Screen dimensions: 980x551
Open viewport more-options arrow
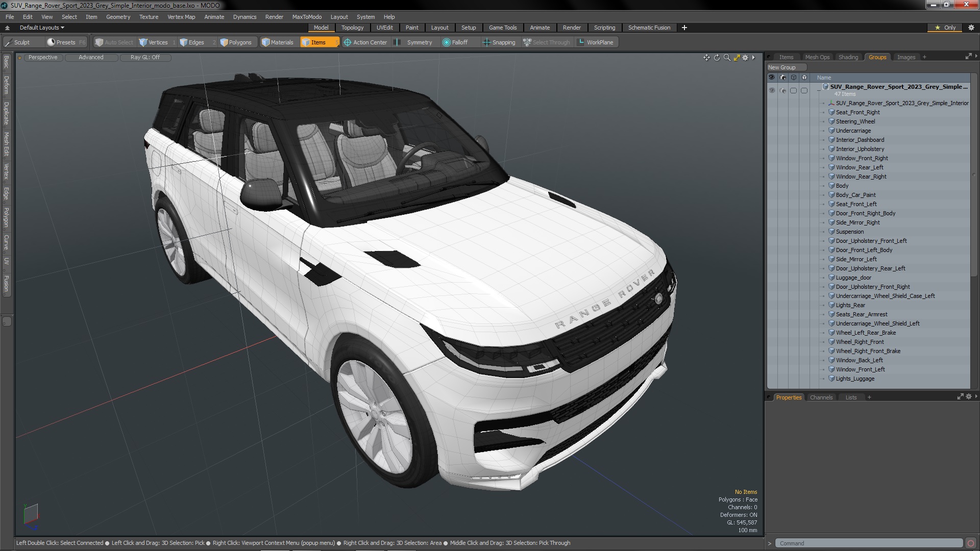click(x=753, y=58)
